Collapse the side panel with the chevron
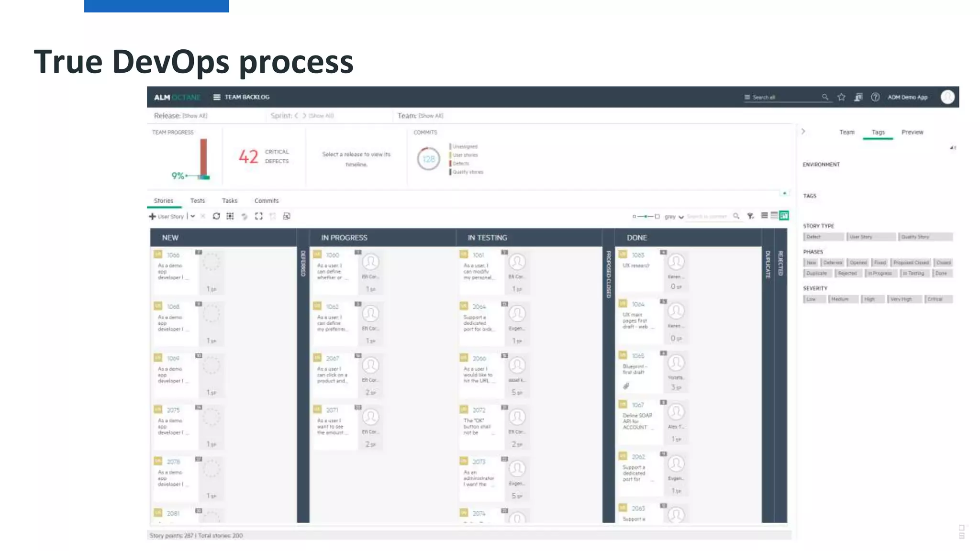The image size is (980, 551). point(803,132)
